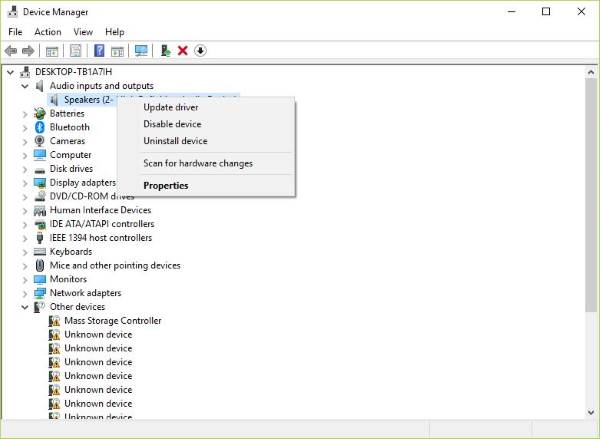Viewport: 600px width, 439px height.
Task: Click the scrollbar up arrow
Action: coord(591,72)
